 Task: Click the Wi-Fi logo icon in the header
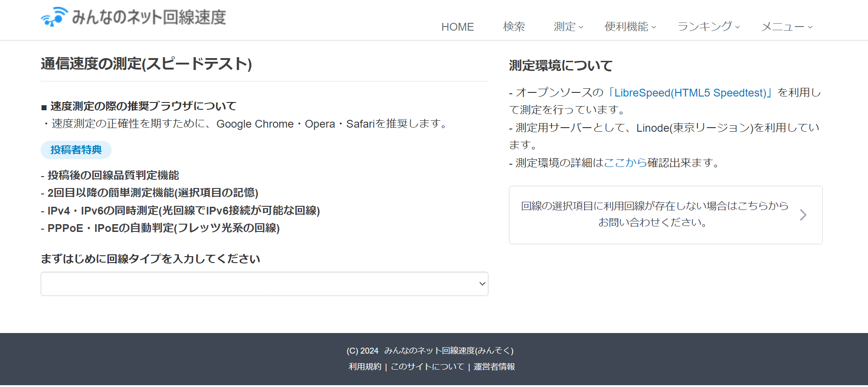(54, 17)
